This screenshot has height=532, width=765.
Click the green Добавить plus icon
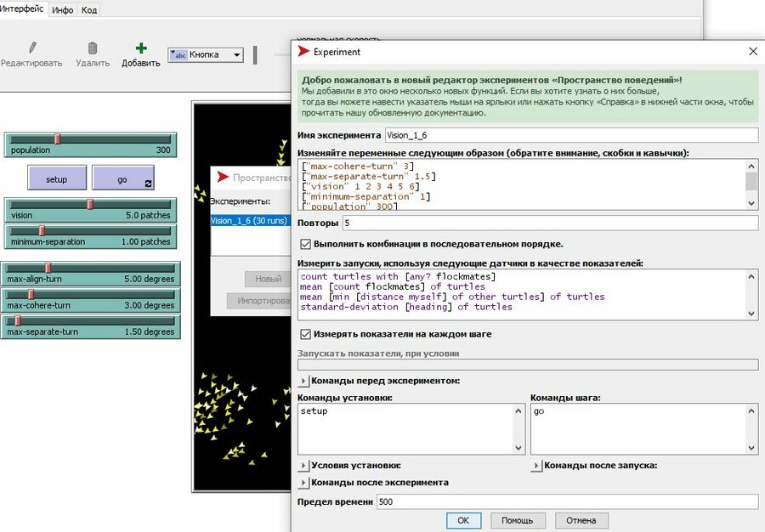click(x=141, y=48)
